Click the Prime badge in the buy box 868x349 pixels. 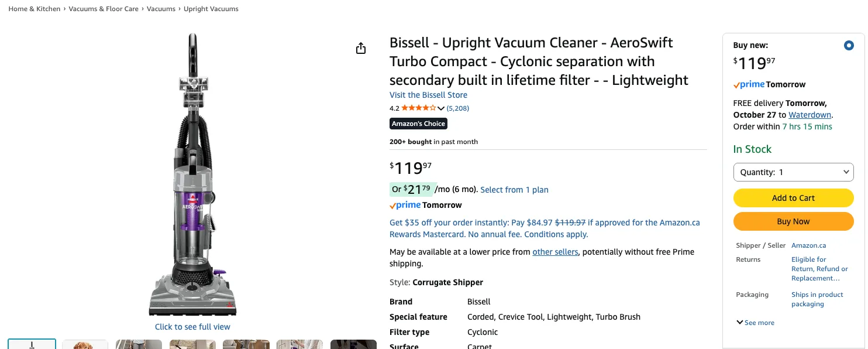click(x=748, y=84)
